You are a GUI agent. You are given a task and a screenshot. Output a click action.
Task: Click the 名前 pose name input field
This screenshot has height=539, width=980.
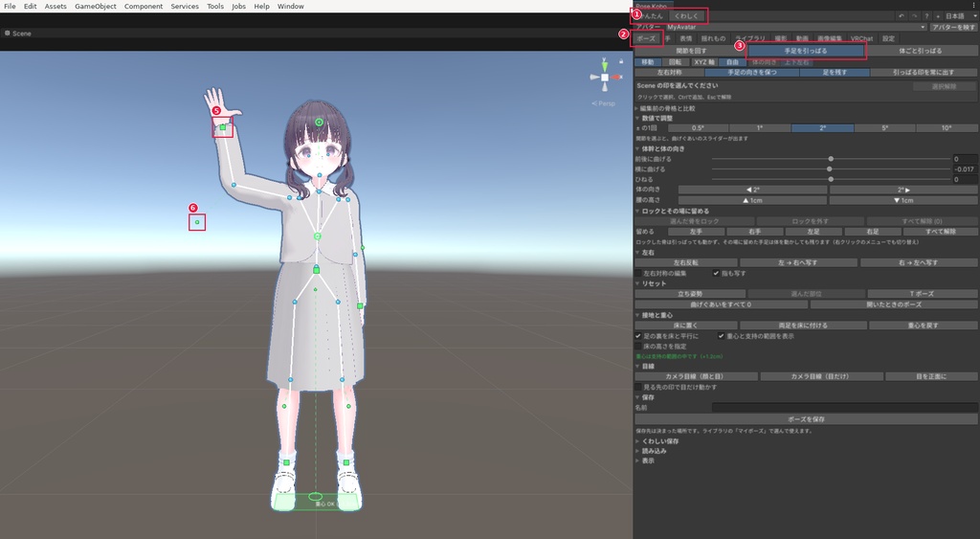(x=844, y=408)
